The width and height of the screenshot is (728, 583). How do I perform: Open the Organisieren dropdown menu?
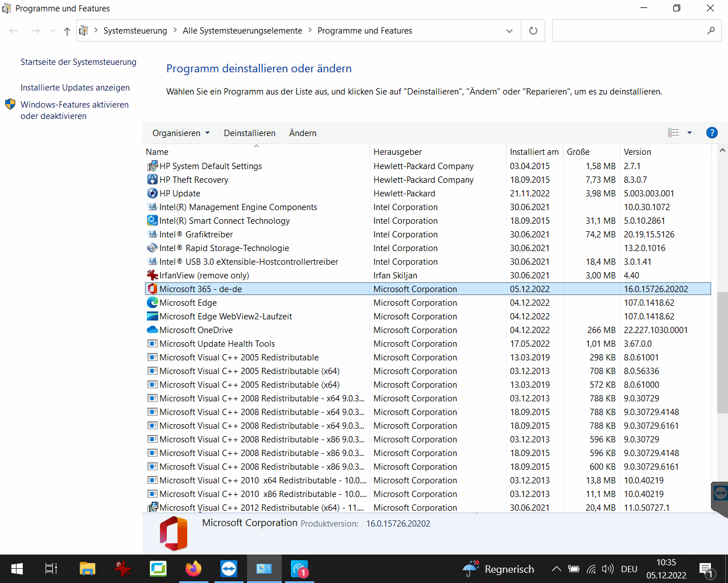(181, 133)
